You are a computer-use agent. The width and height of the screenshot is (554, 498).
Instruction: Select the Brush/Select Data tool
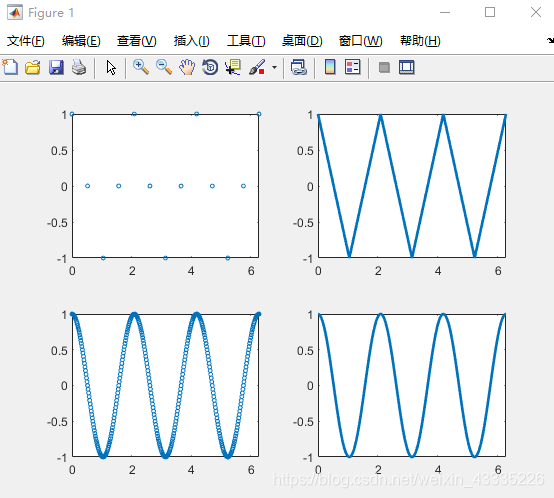[257, 67]
